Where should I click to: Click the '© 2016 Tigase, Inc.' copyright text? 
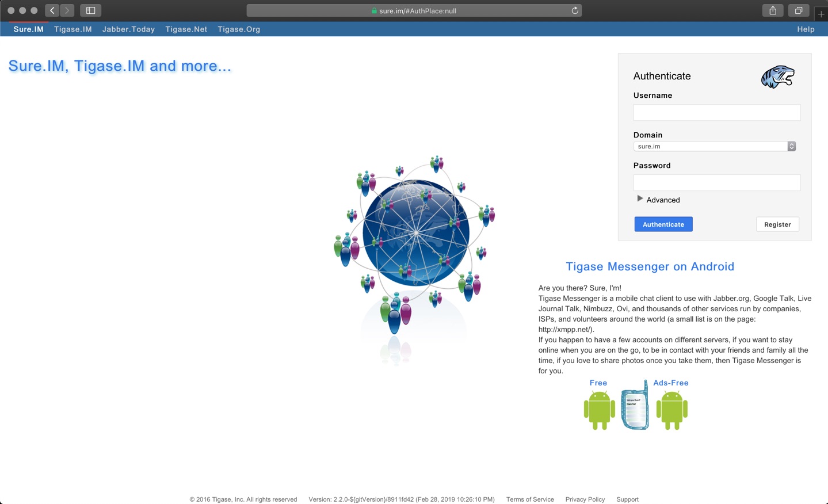(243, 499)
